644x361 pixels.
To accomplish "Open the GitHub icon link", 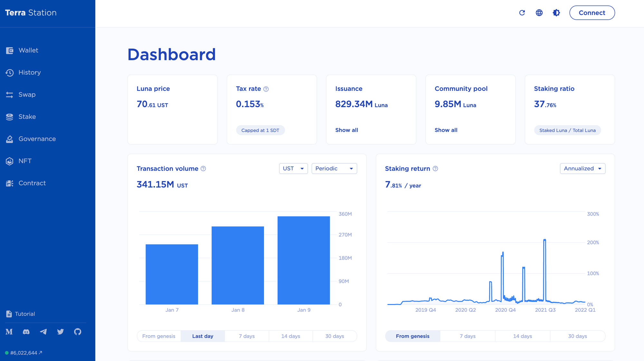I will point(78,332).
